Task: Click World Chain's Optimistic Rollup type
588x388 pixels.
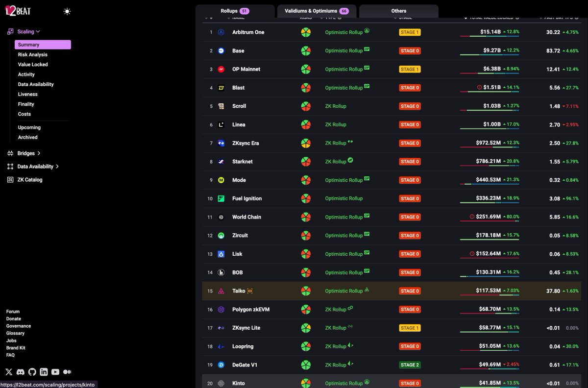Action: [344, 217]
